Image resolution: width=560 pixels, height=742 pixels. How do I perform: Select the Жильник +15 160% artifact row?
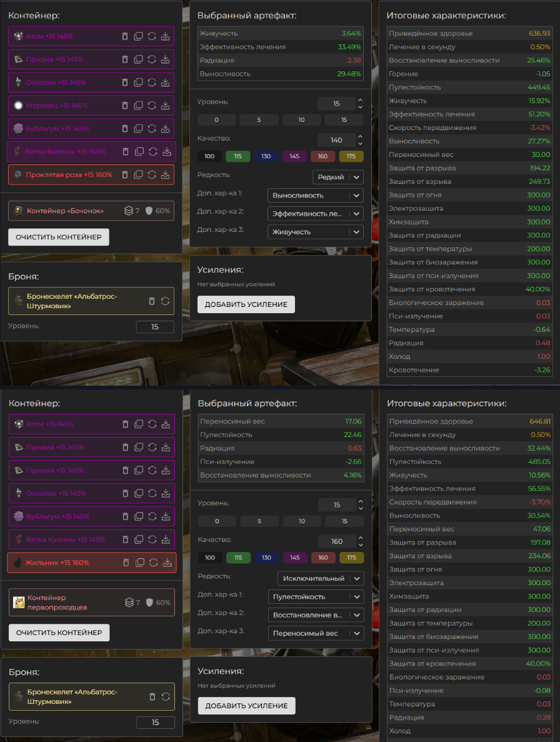(x=92, y=563)
